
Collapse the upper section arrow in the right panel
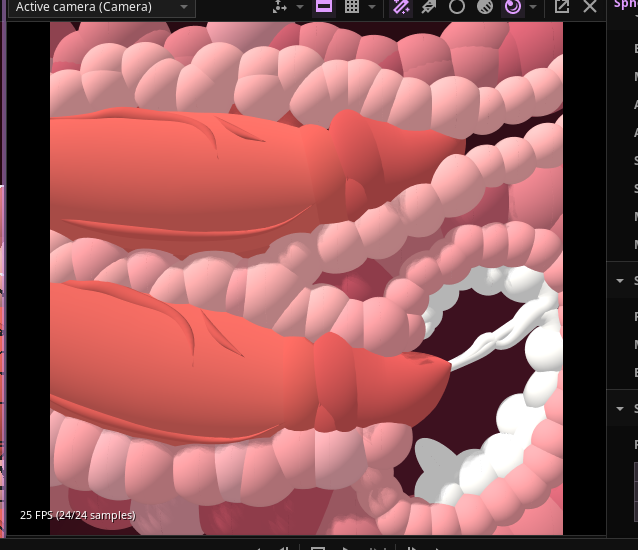(620, 281)
